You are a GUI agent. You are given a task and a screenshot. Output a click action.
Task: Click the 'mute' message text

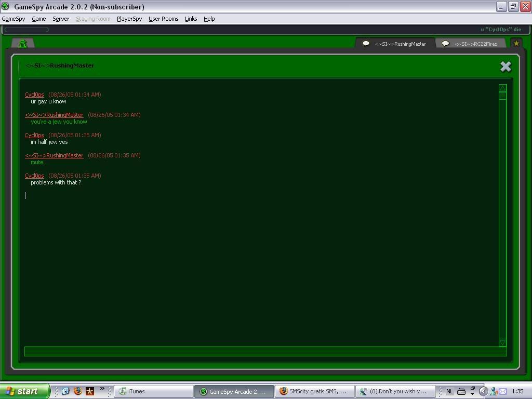[x=37, y=162]
